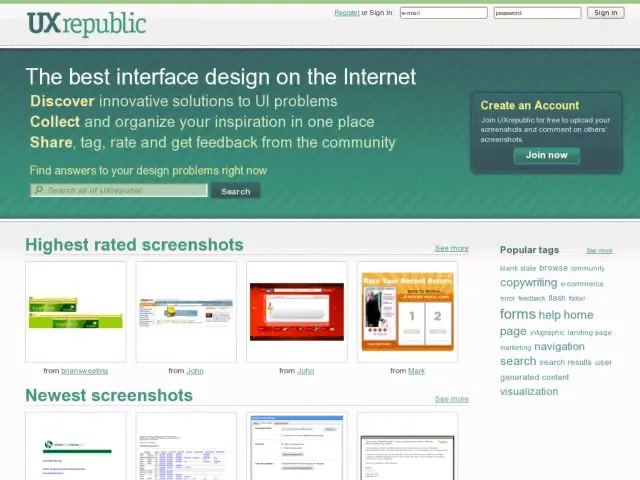The width and height of the screenshot is (640, 480).
Task: Open first newest screenshot with green bar
Action: click(x=76, y=446)
